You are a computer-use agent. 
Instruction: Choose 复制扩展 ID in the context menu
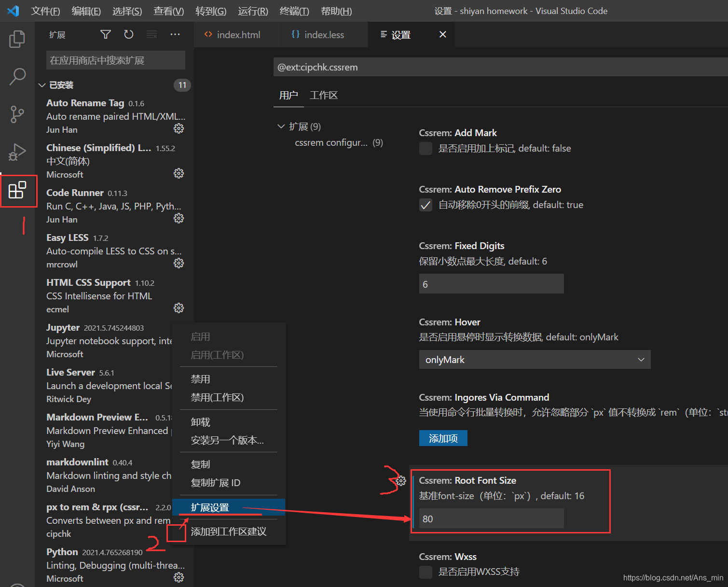(229, 483)
